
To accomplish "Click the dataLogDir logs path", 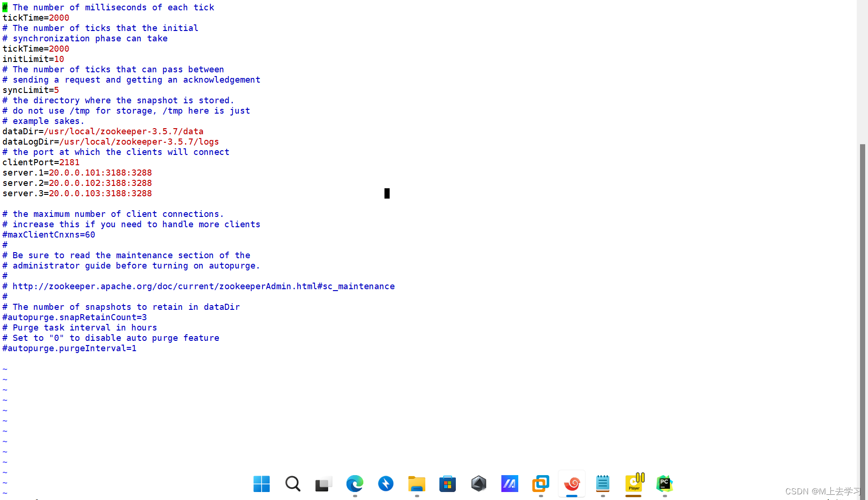I will [139, 142].
